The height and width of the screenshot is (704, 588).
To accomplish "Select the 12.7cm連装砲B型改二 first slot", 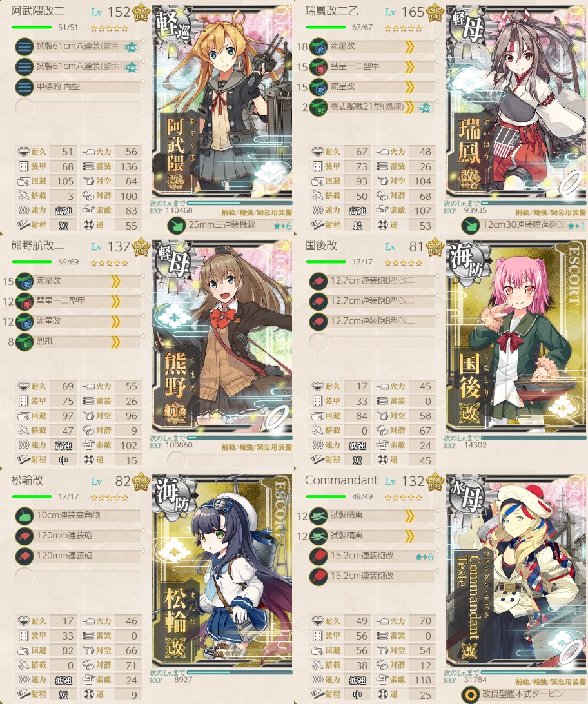I will pos(371,281).
